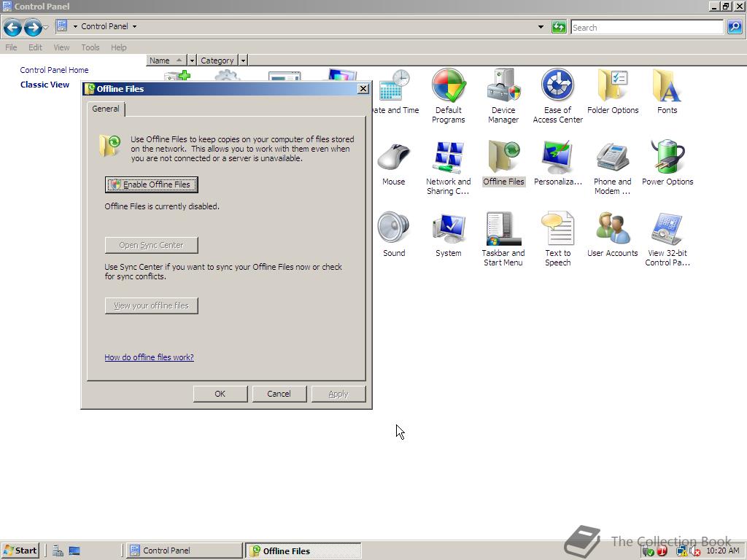Viewport: 747px width, 560px height.
Task: Click in the Search input field
Action: (x=647, y=28)
